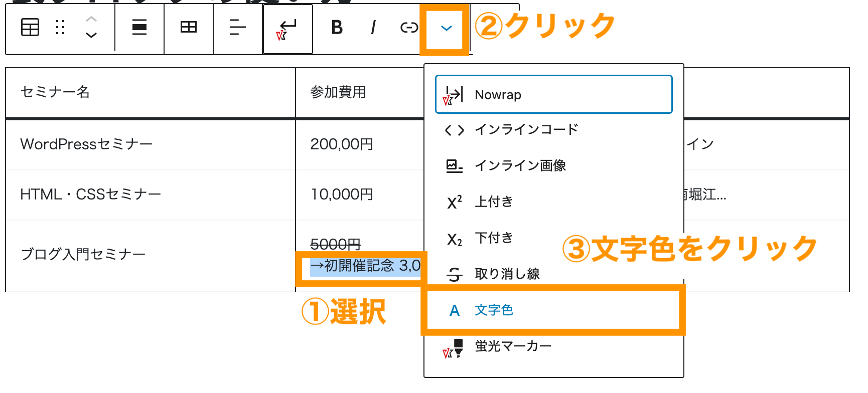Viewport: 868px width, 393px height.
Task: Toggle italic formatting
Action: (373, 28)
